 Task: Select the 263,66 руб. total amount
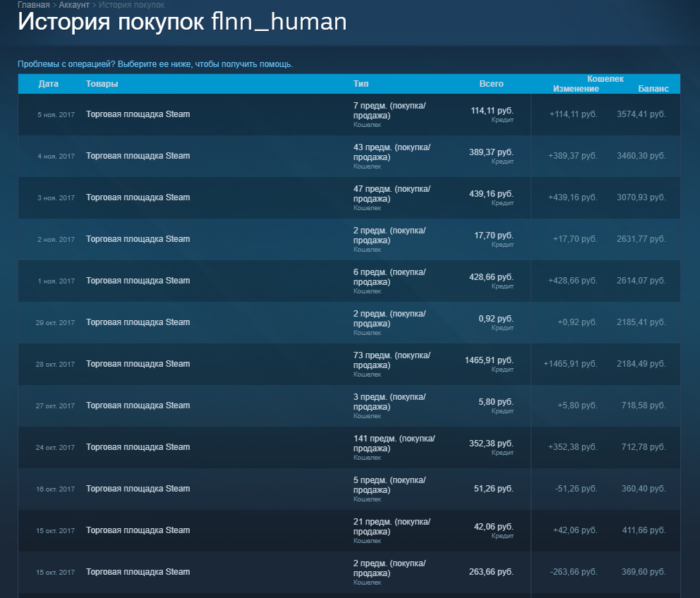[x=491, y=572]
